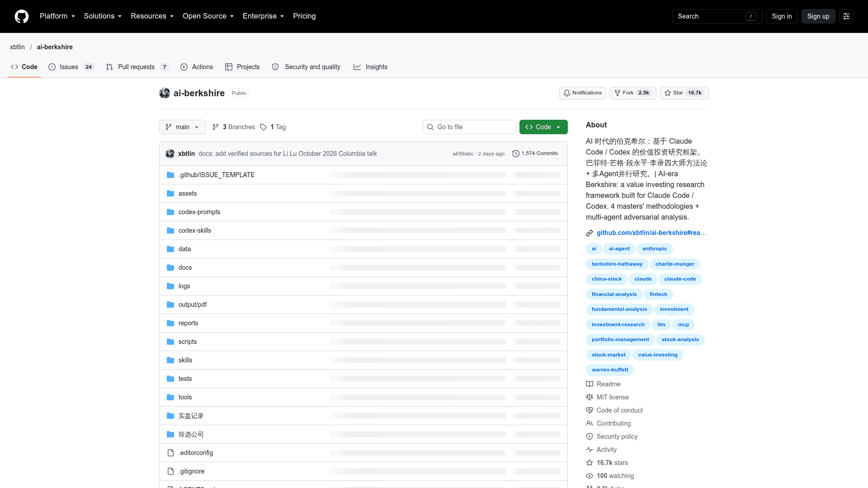Click the commit author avatar for xbtlin
The height and width of the screenshot is (488, 868).
tap(170, 154)
